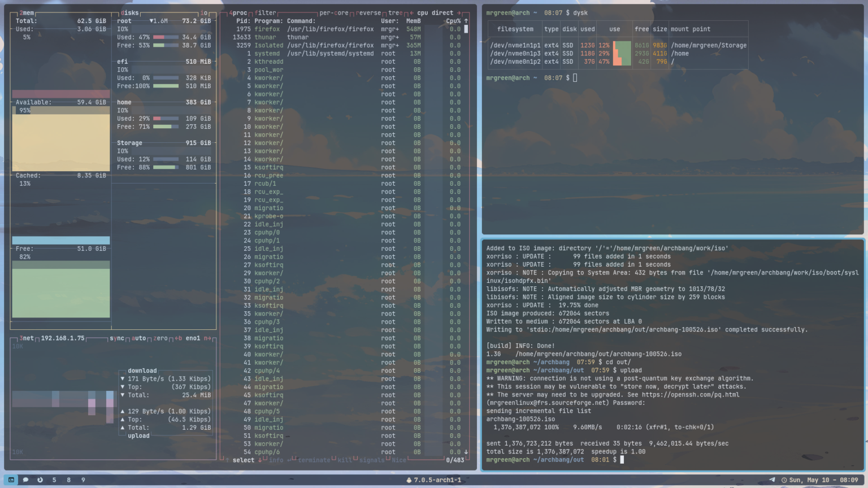Click the kernel version '7.0.5-arch1-1'
The width and height of the screenshot is (868, 488).
point(437,480)
